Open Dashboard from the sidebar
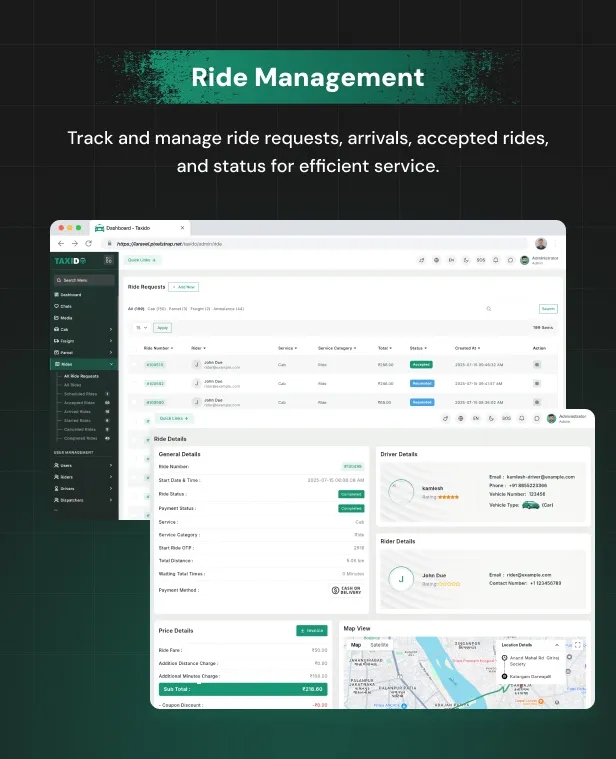This screenshot has height=759, width=616. [71, 295]
